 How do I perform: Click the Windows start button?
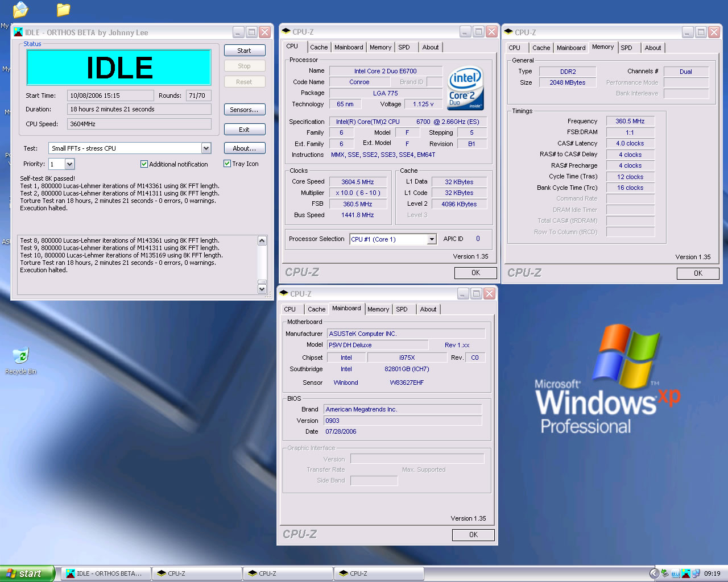27,573
